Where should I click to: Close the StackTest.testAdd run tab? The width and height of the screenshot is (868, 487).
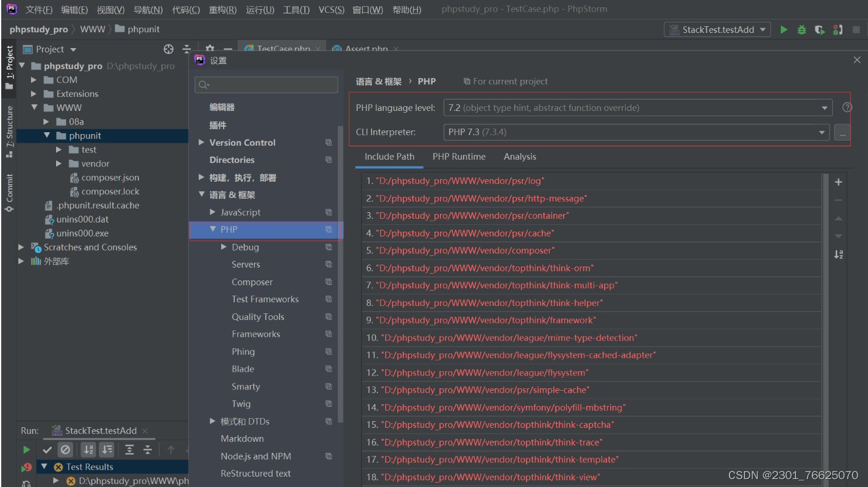145,430
